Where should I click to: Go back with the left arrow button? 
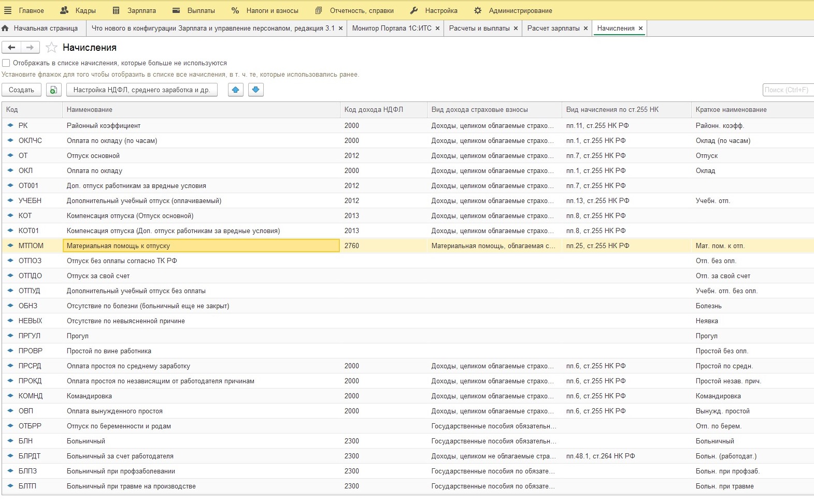tap(11, 48)
